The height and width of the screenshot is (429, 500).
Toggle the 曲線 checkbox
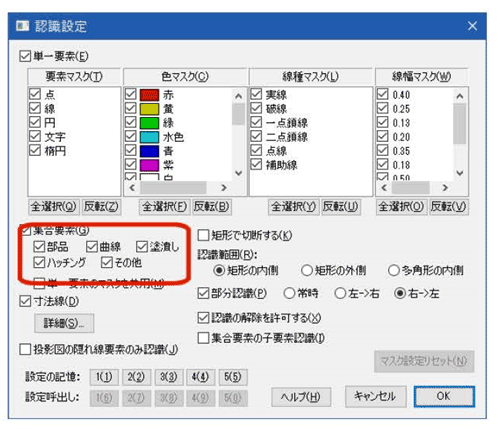92,247
